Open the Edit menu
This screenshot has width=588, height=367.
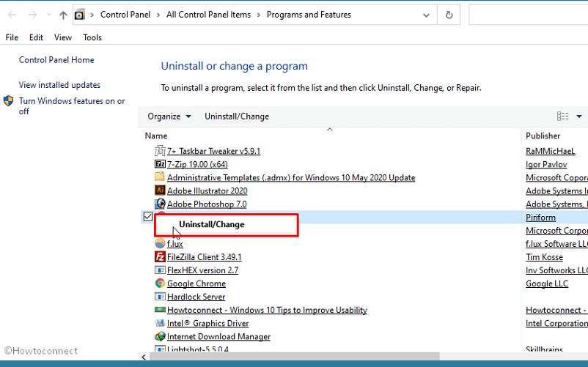click(x=36, y=37)
